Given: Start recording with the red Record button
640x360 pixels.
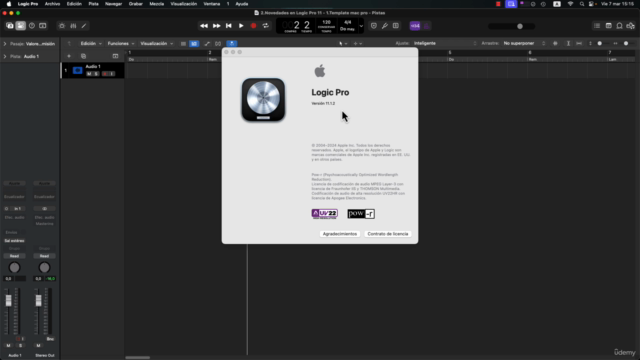Looking at the screenshot, I should click(253, 26).
